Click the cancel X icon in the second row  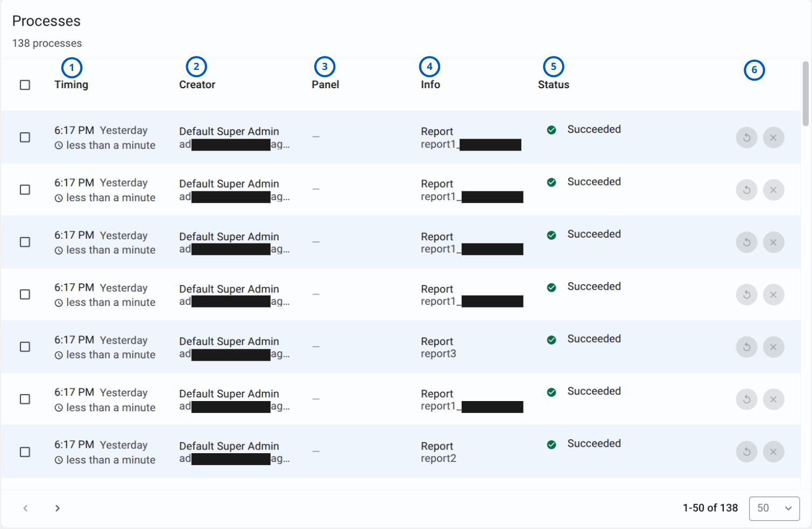click(773, 190)
